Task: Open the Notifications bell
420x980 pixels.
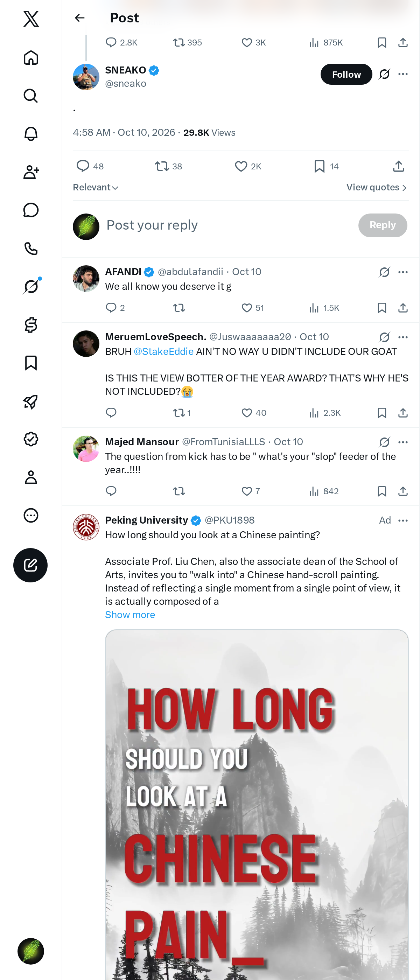Action: [x=31, y=134]
